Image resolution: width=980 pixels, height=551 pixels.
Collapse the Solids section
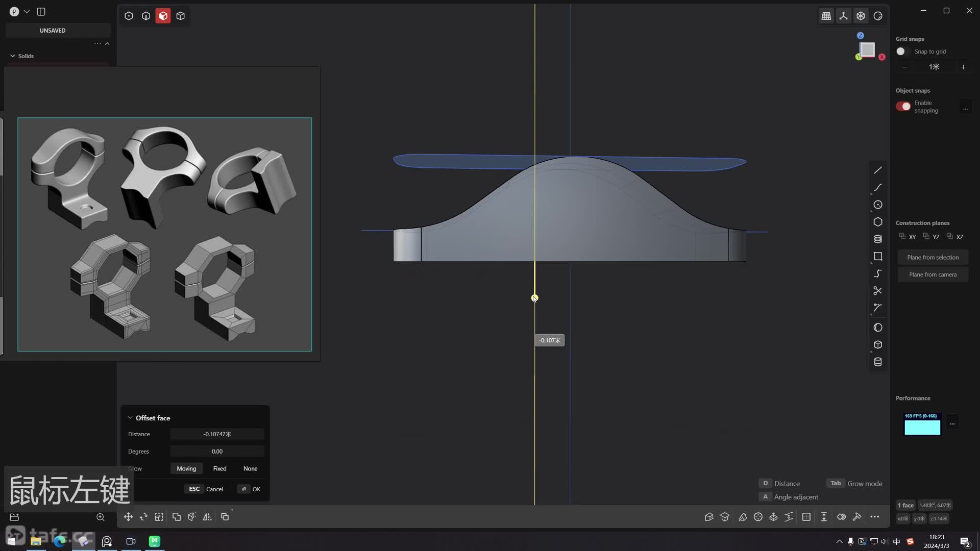pyautogui.click(x=13, y=56)
